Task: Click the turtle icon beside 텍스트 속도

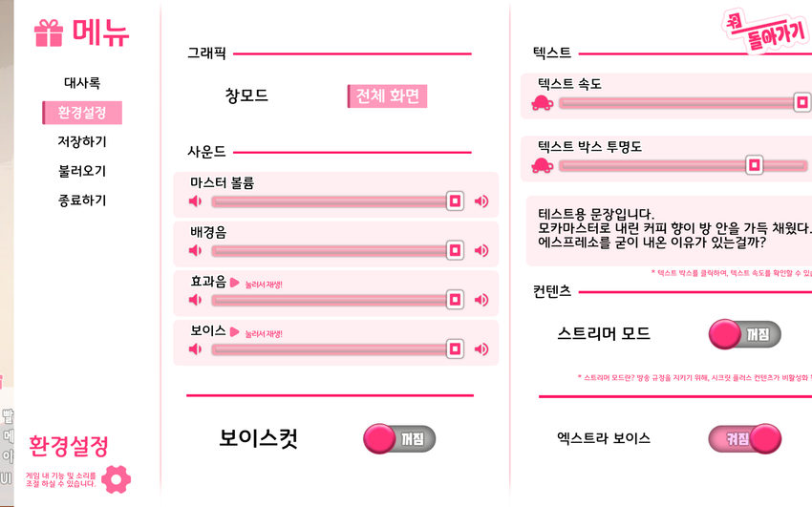Action: tap(543, 103)
